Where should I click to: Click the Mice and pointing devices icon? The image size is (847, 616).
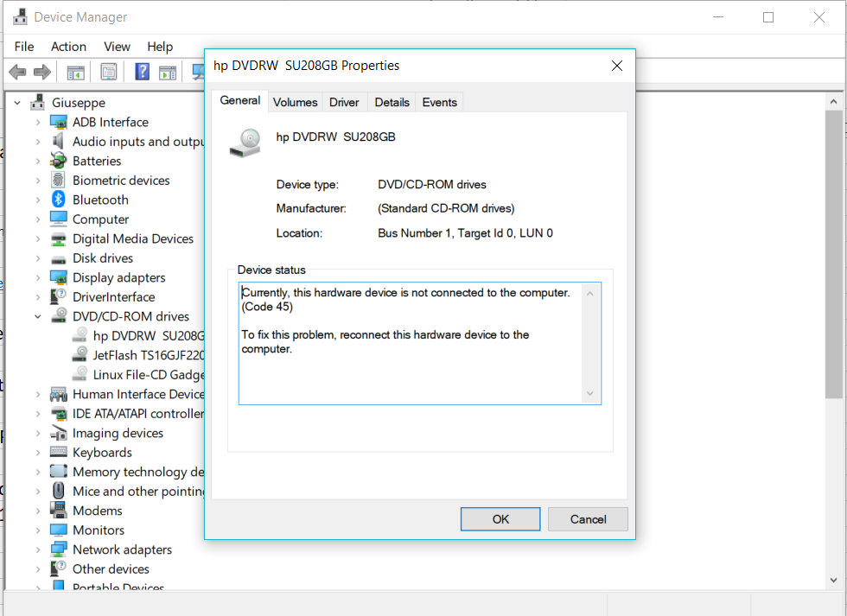tap(58, 491)
